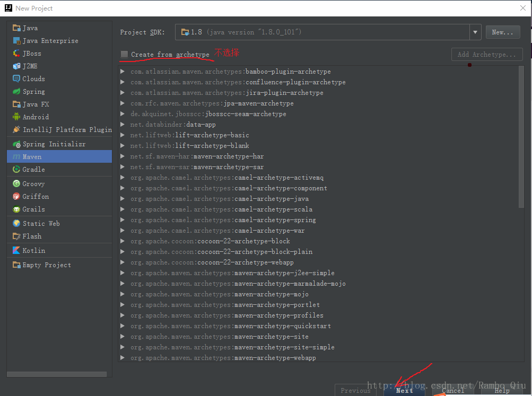This screenshot has width=532, height=396.
Task: Click the Flash icon
Action: tap(16, 236)
